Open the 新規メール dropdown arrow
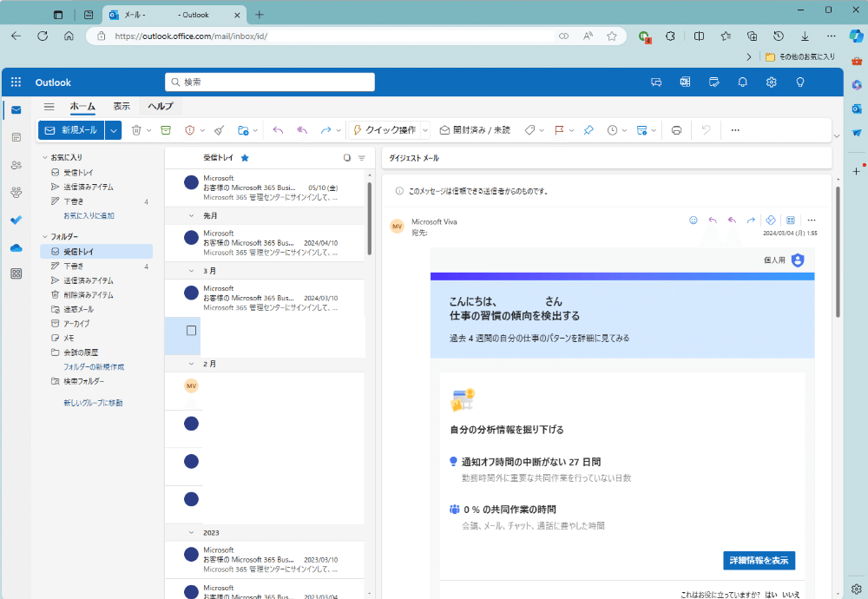Viewport: 868px width, 599px height. (113, 130)
